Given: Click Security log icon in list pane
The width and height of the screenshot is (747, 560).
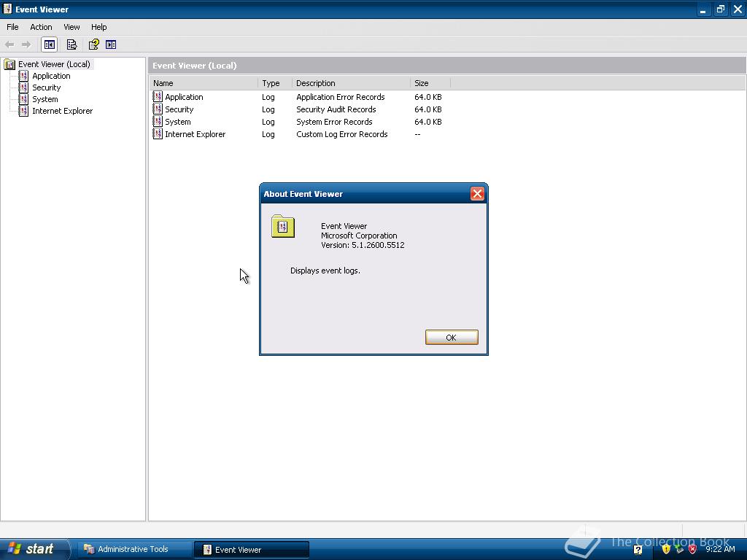Looking at the screenshot, I should pyautogui.click(x=158, y=109).
